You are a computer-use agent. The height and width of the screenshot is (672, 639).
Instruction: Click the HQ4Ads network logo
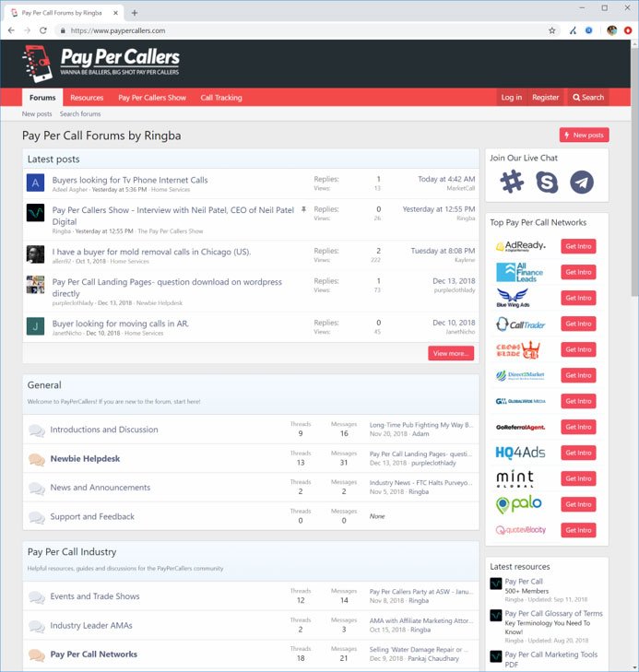(520, 453)
